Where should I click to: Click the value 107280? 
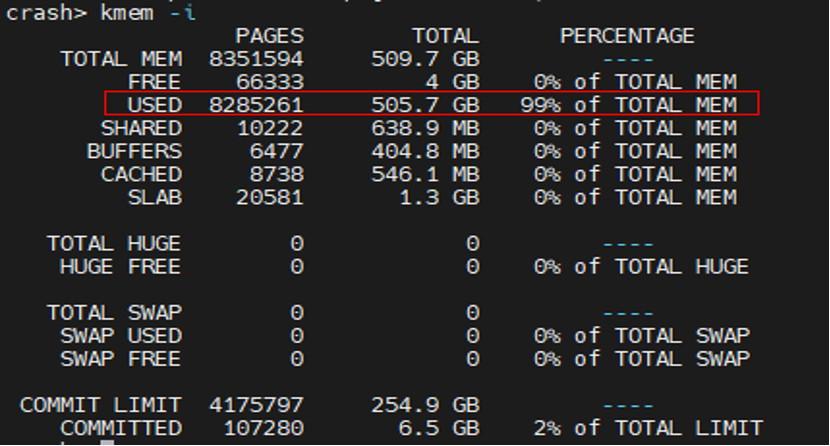263,428
